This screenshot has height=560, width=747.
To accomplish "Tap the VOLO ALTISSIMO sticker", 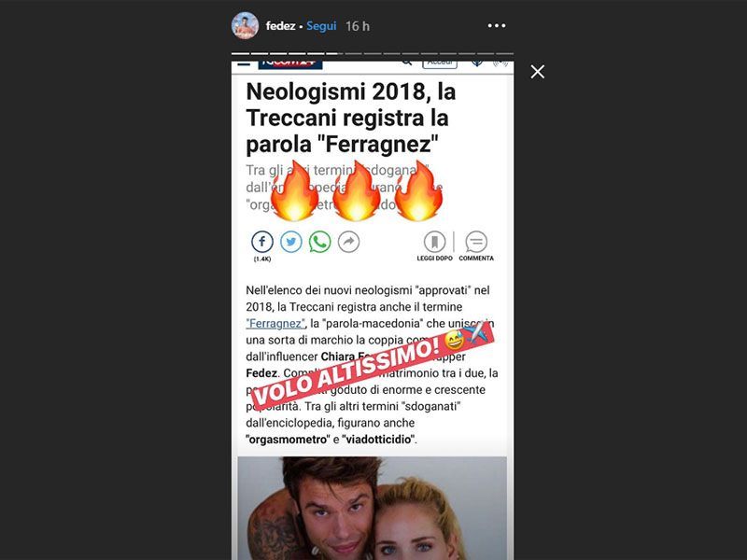I will coord(373,366).
